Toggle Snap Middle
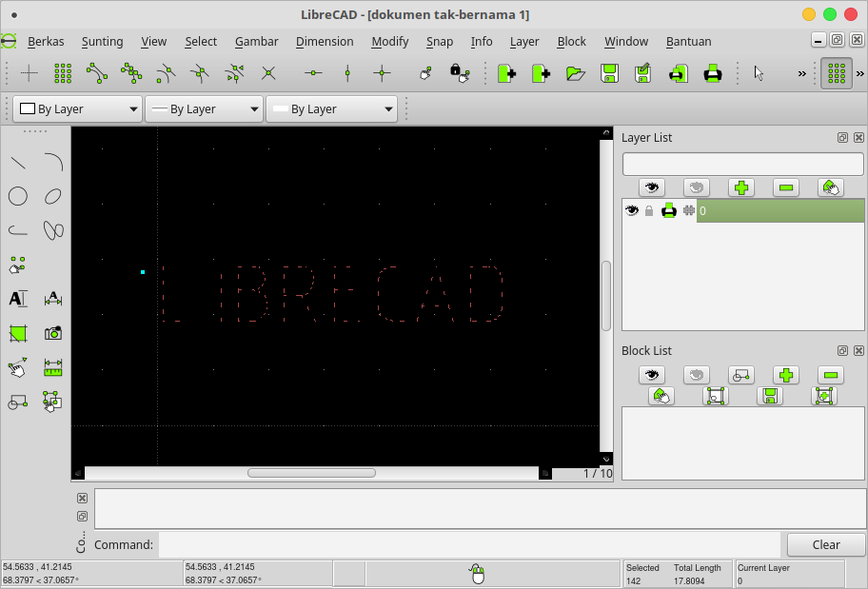Screen dimensions: 868x589 point(201,73)
